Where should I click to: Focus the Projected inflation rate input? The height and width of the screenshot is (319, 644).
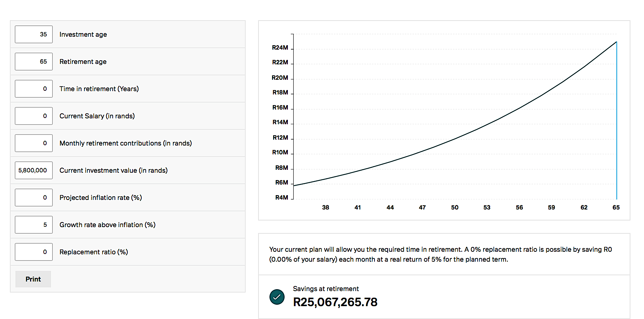coord(34,198)
